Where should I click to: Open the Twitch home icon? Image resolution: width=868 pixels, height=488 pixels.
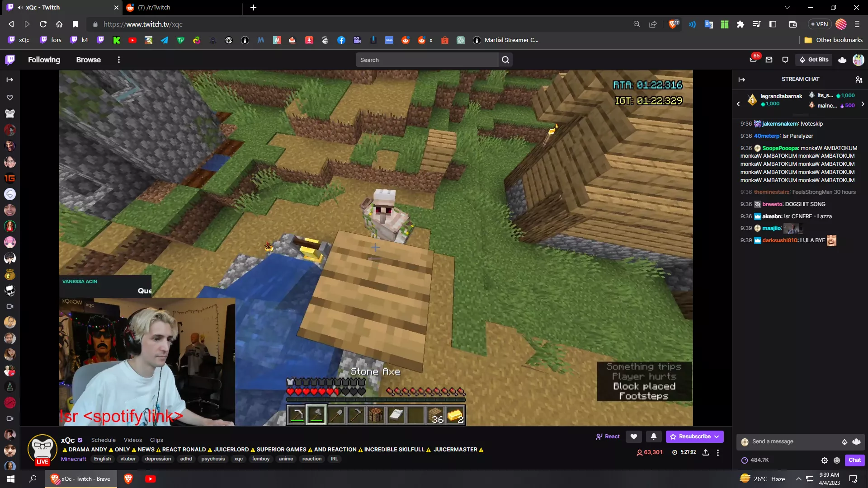click(x=9, y=60)
